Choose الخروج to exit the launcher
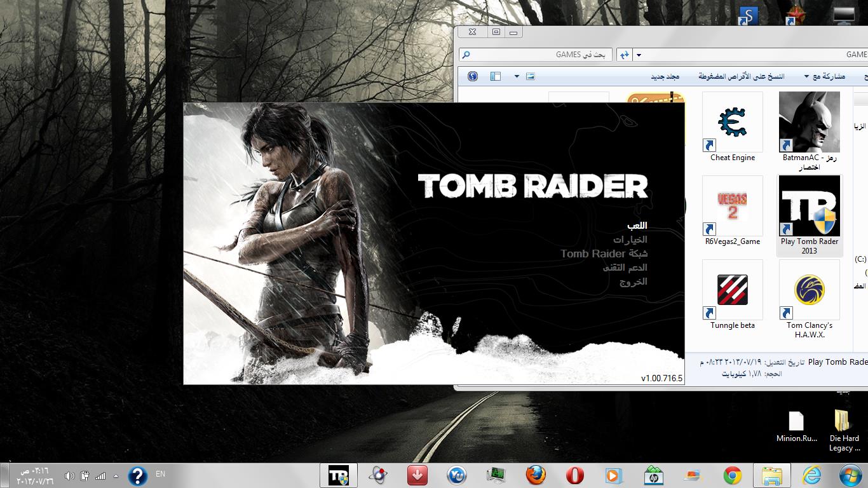 (x=634, y=281)
